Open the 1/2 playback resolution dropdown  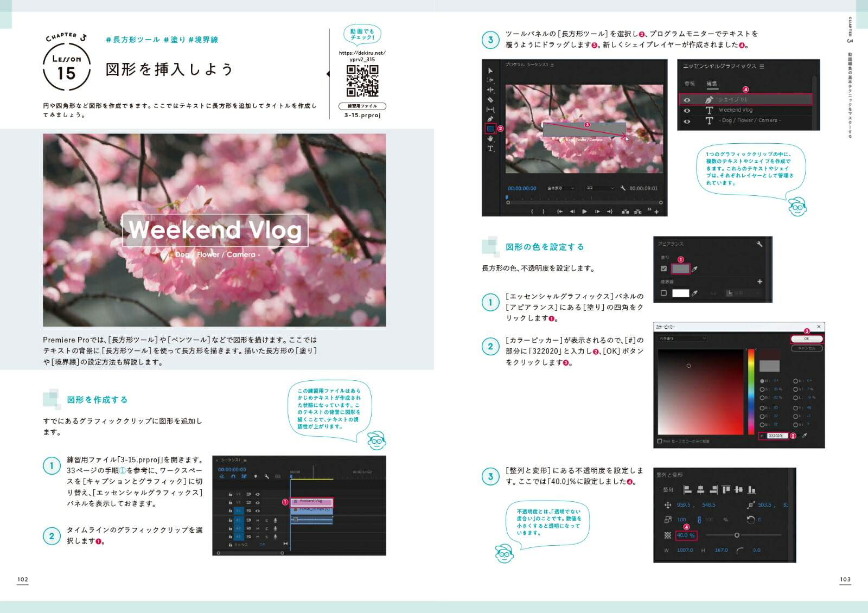(599, 188)
